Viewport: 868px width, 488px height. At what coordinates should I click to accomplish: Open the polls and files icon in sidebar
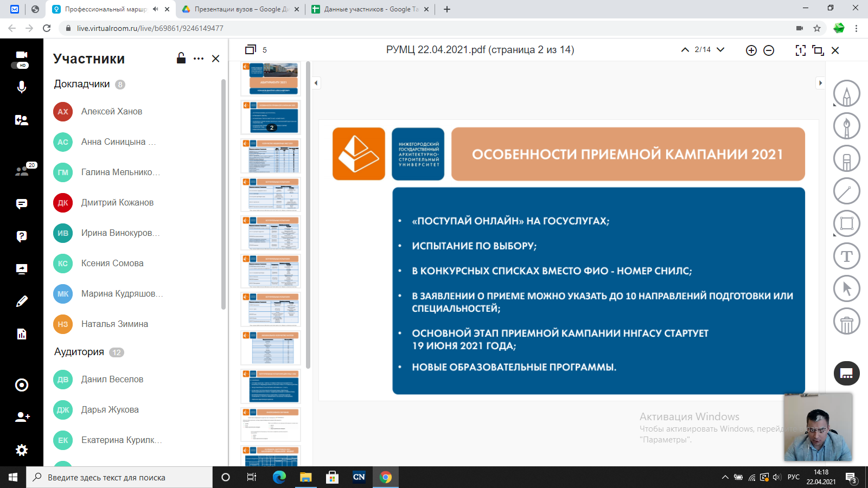[x=22, y=334]
